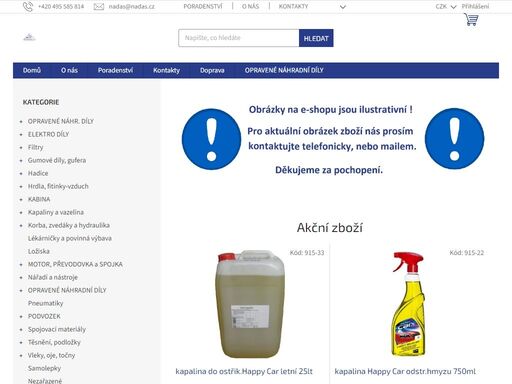Image resolution: width=512 pixels, height=384 pixels.
Task: Expand the CZK currency dropdown
Action: click(x=446, y=7)
